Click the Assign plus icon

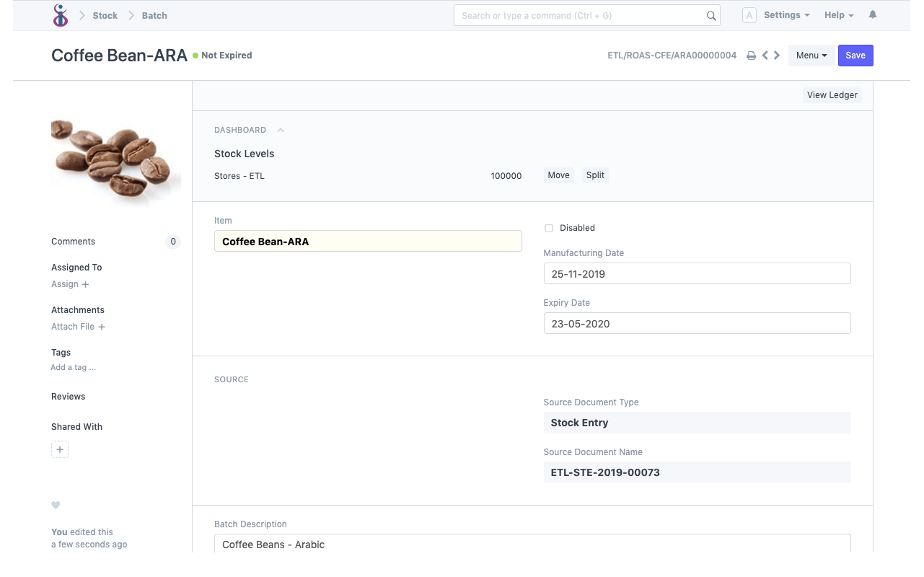[85, 284]
